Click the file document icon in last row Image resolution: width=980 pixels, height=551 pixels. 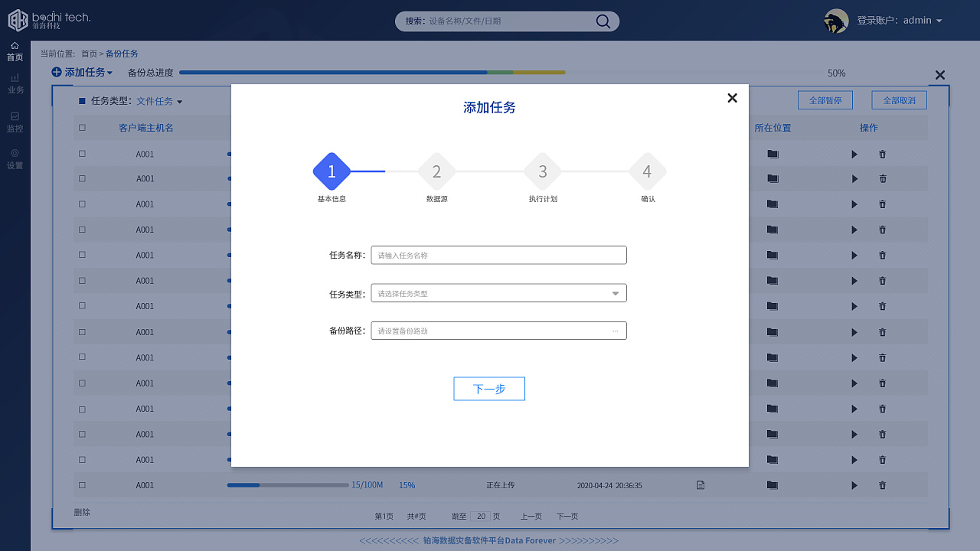coord(700,485)
